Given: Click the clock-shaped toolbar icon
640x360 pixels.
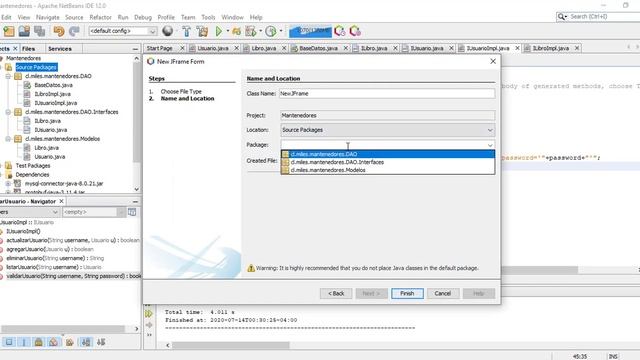Looking at the screenshot, I should 271,31.
